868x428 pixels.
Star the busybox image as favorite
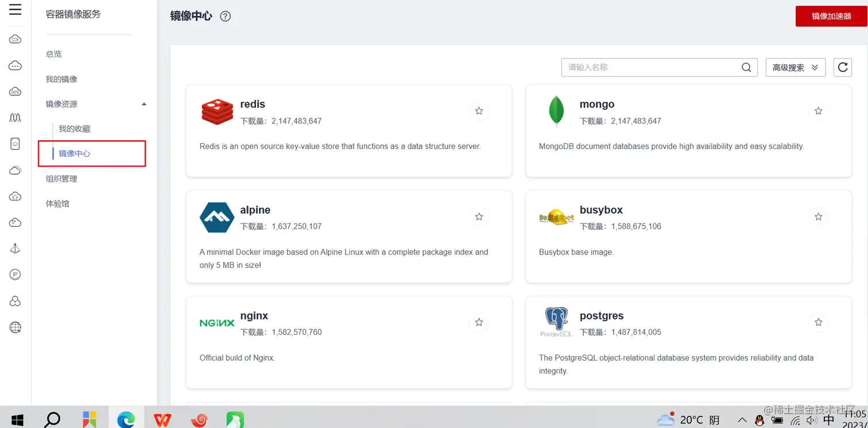click(x=819, y=217)
